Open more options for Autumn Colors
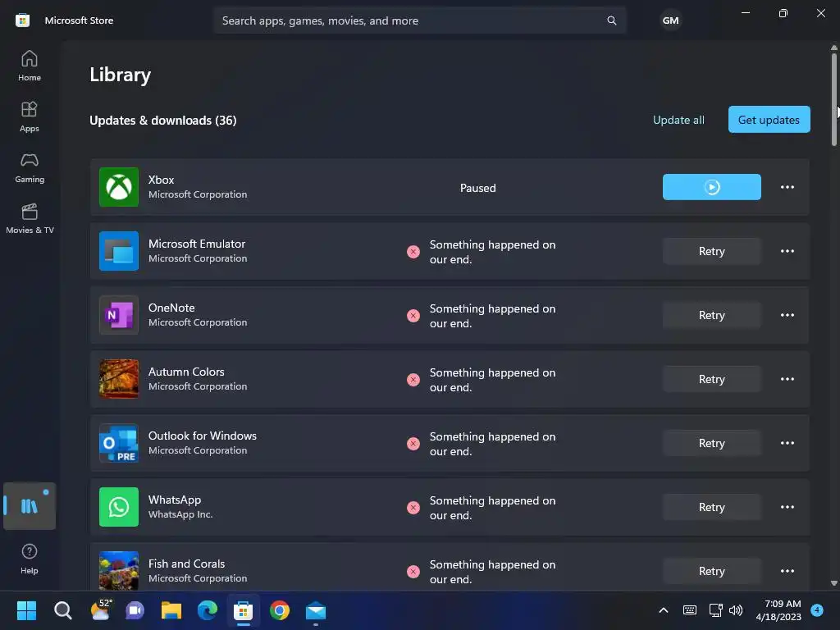840x630 pixels. 787,379
